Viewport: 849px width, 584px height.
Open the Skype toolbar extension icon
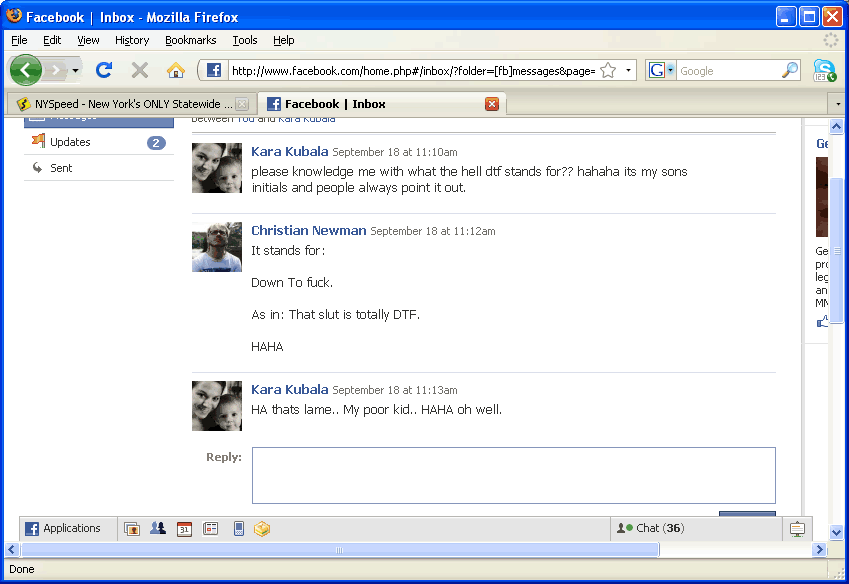[x=825, y=70]
